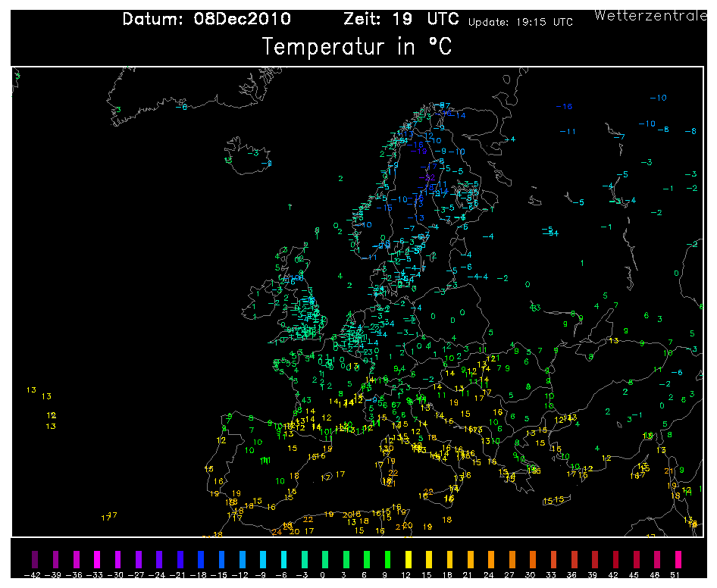Choose the 12 yellow legend swatch
The width and height of the screenshot is (717, 588).
[x=408, y=560]
